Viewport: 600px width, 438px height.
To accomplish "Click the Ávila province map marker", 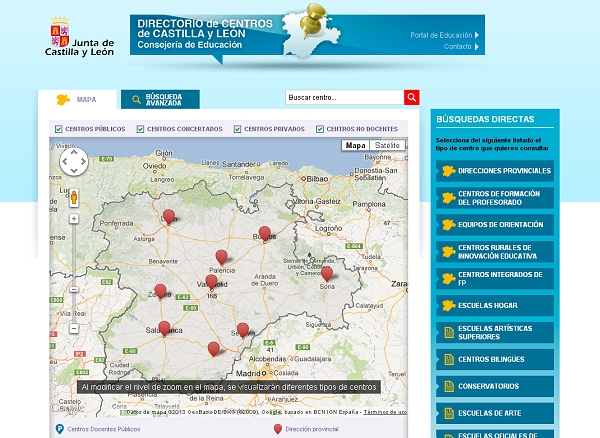I will point(214,349).
